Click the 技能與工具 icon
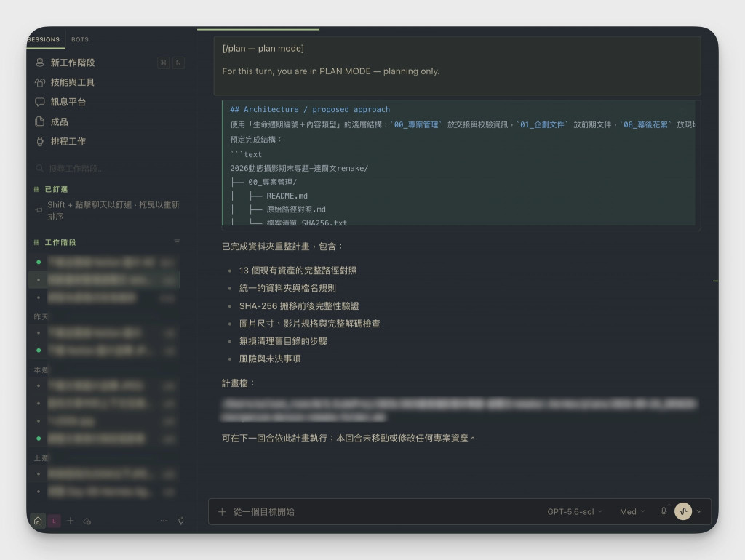745x560 pixels. click(x=40, y=83)
